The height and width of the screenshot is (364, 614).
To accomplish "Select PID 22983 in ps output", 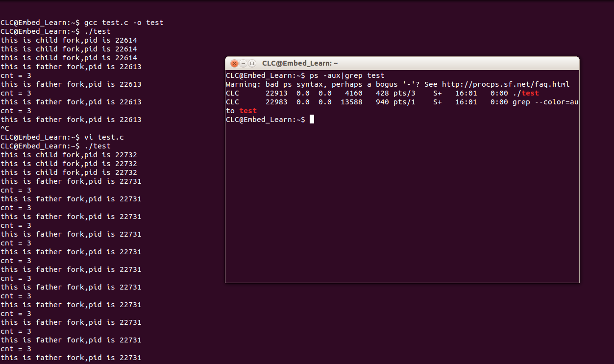I will pyautogui.click(x=276, y=102).
